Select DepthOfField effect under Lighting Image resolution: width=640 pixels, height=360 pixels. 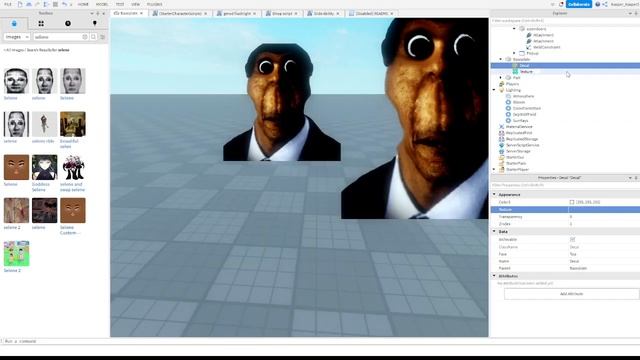point(524,114)
